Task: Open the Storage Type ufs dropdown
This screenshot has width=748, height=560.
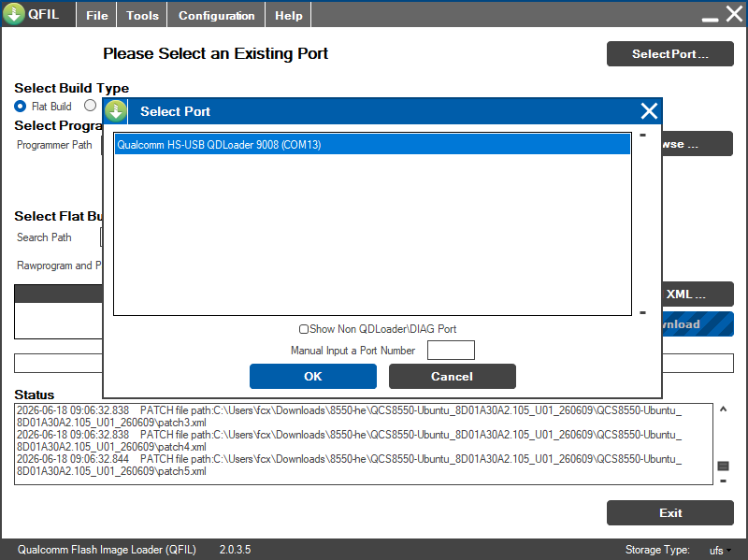Action: [720, 551]
